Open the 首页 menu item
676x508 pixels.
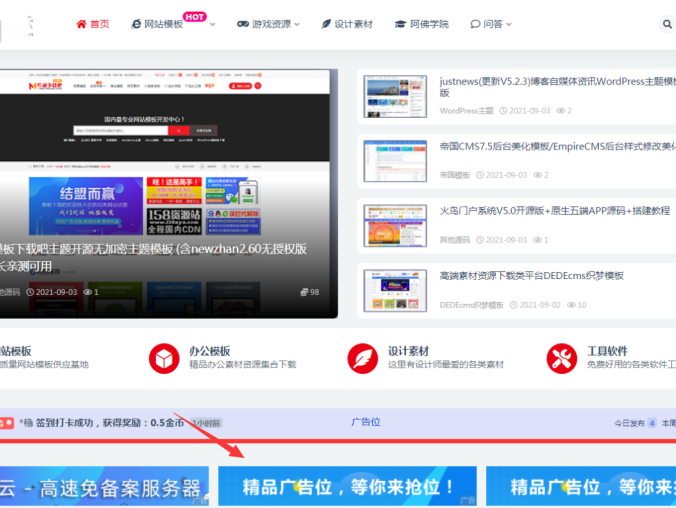coord(100,24)
